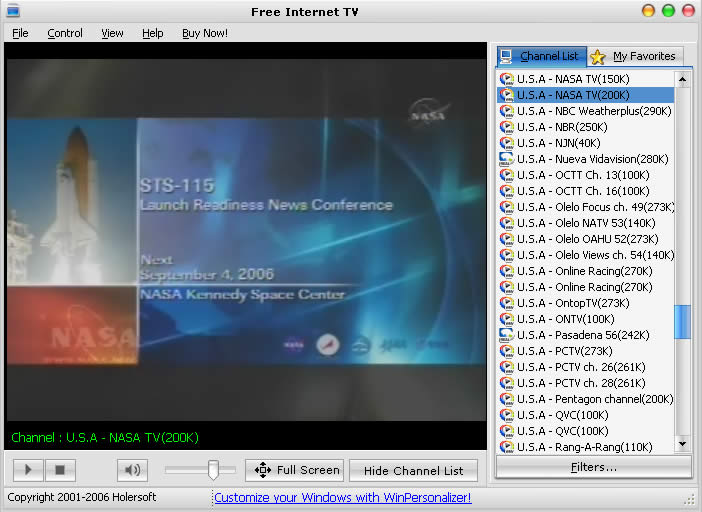
Task: Click the Full Screen button
Action: [295, 470]
